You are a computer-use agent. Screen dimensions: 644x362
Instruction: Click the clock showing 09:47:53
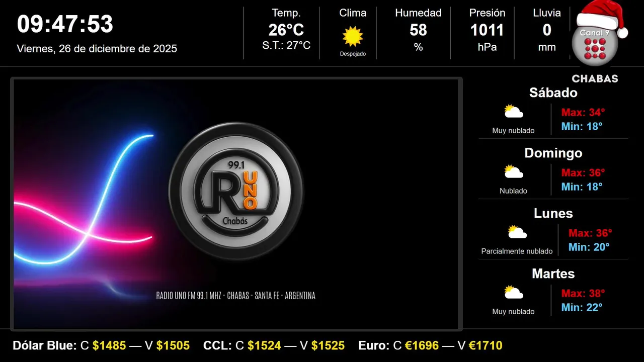pyautogui.click(x=65, y=24)
